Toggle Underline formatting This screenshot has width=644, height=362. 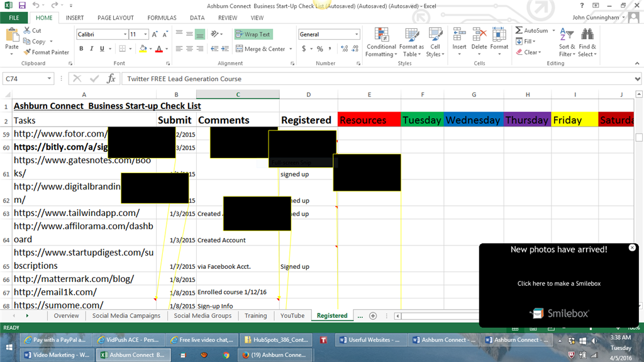click(x=102, y=48)
